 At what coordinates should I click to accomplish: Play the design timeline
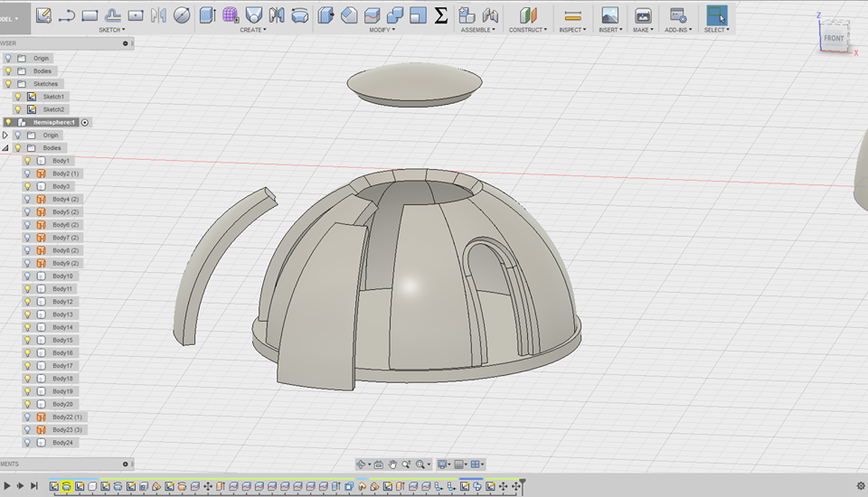click(6, 486)
